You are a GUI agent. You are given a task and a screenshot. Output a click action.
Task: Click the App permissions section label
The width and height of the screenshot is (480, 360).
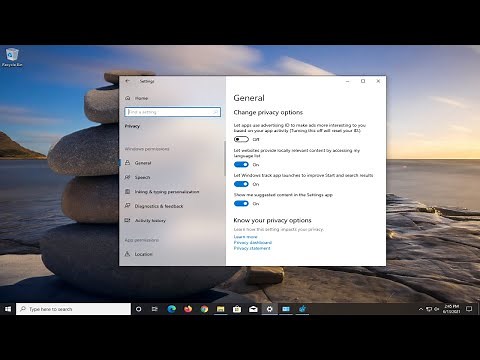142,240
